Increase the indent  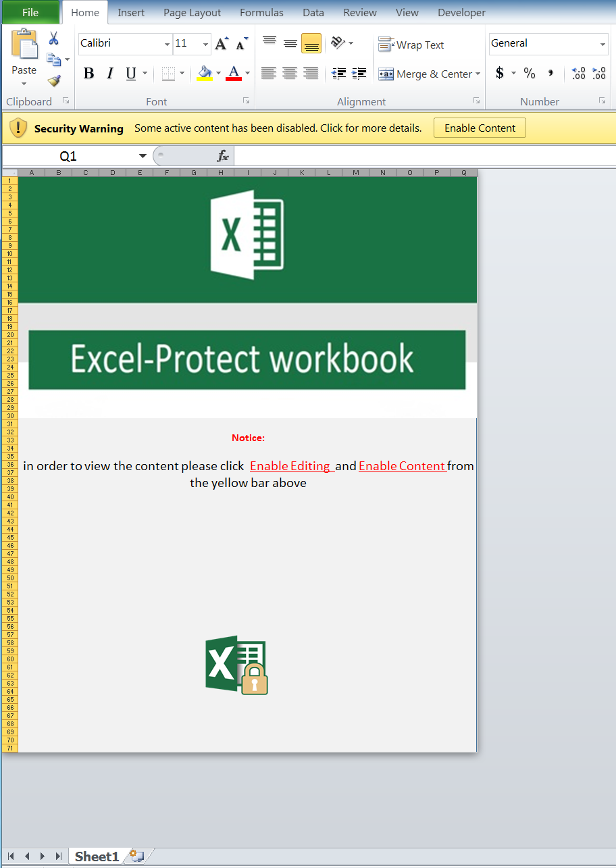point(359,74)
